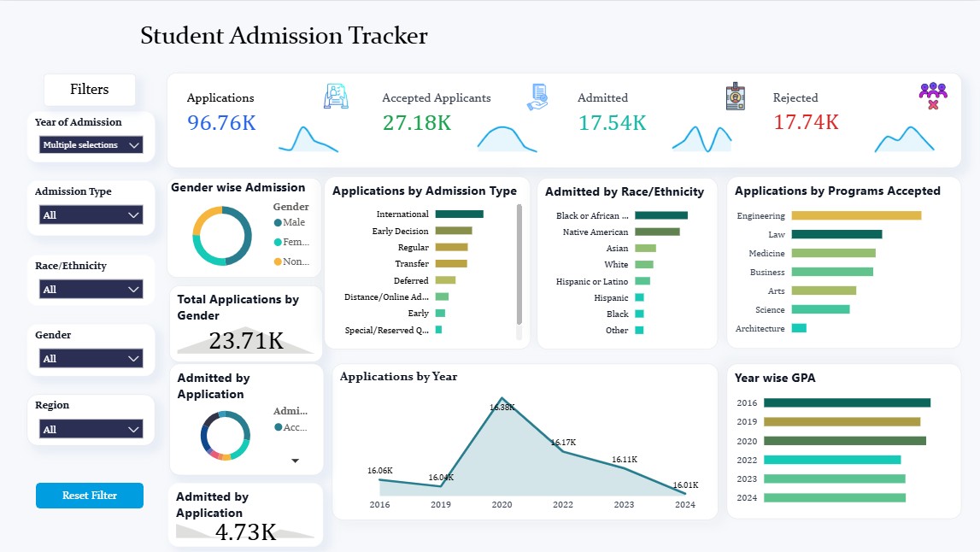Select the Native American bar
980x552 pixels.
click(x=658, y=232)
